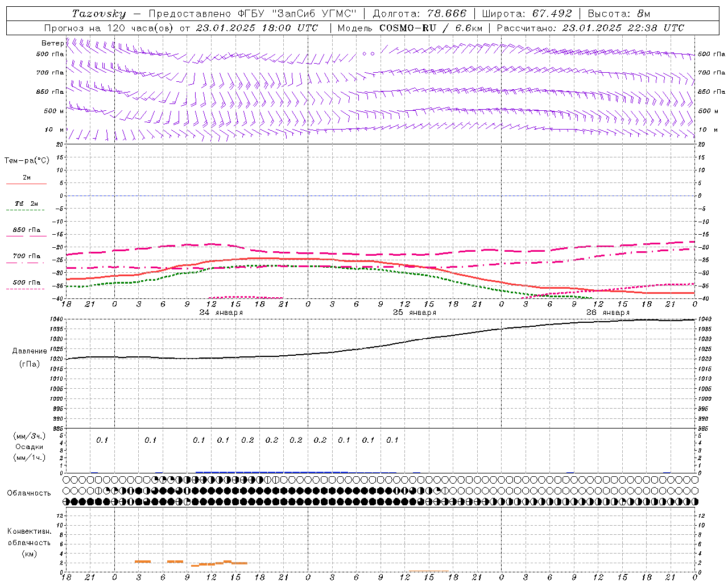This screenshot has height=582, width=728.
Task: Click the '26 января' date label
Action: pos(608,313)
